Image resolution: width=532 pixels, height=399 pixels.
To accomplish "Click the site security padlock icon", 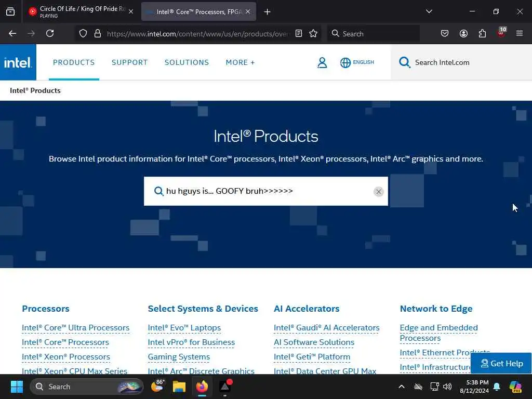I will pyautogui.click(x=98, y=34).
